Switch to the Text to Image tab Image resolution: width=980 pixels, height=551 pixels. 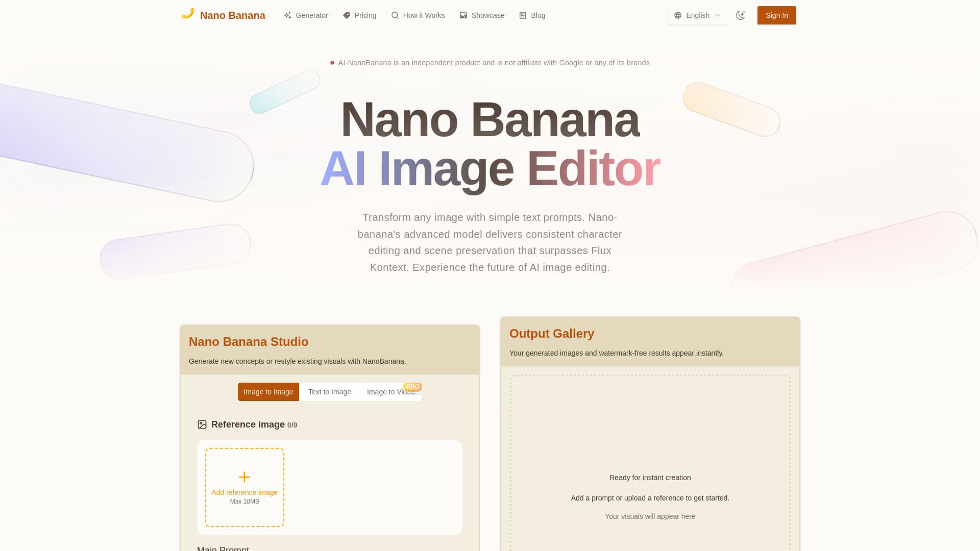point(329,392)
